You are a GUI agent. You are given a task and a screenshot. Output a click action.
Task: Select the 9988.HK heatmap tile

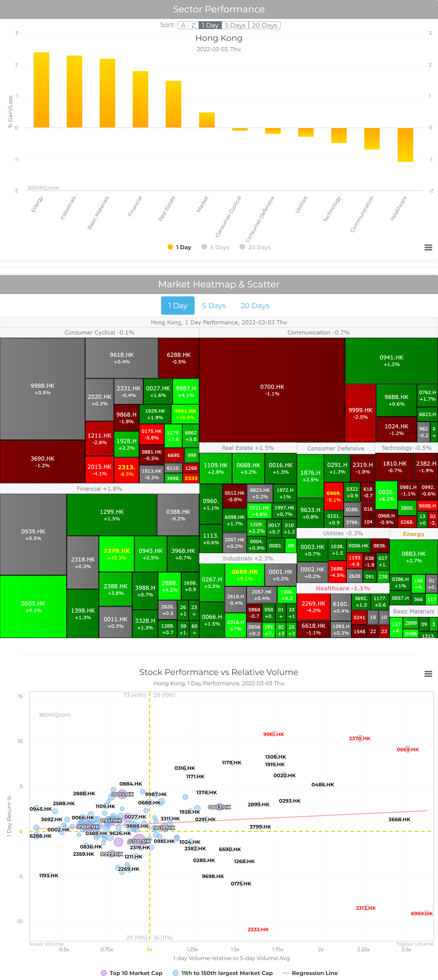click(43, 389)
